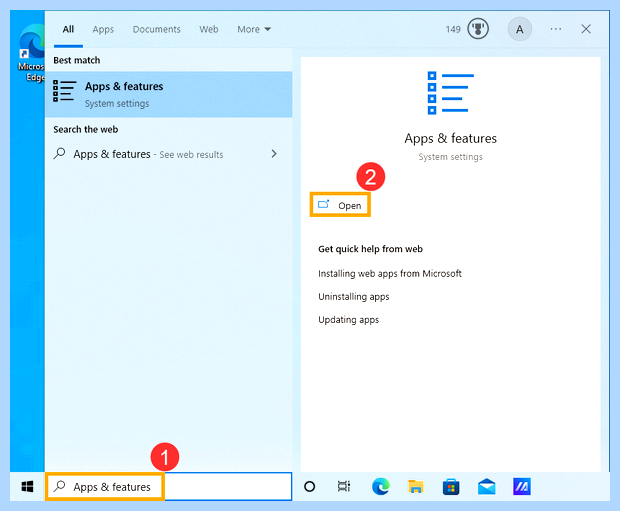Open the Windows Start menu
The image size is (620, 511).
coord(27,486)
